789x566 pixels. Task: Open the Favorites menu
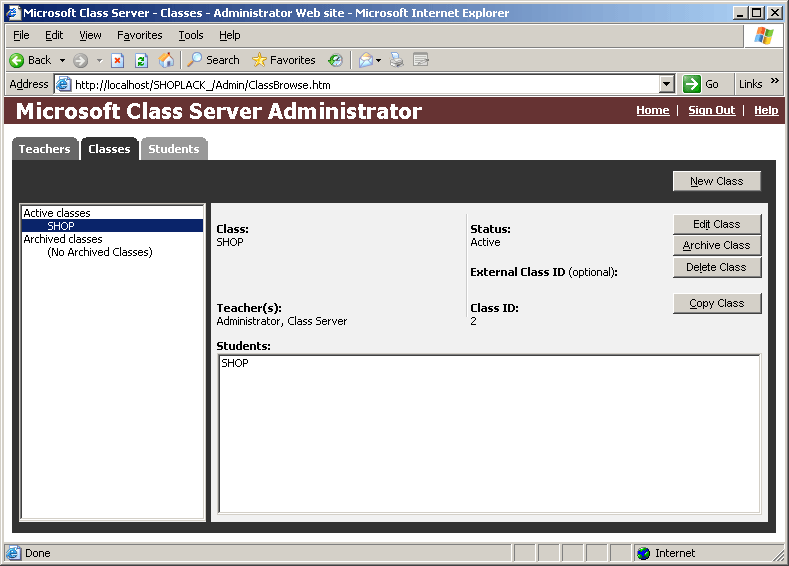click(139, 35)
